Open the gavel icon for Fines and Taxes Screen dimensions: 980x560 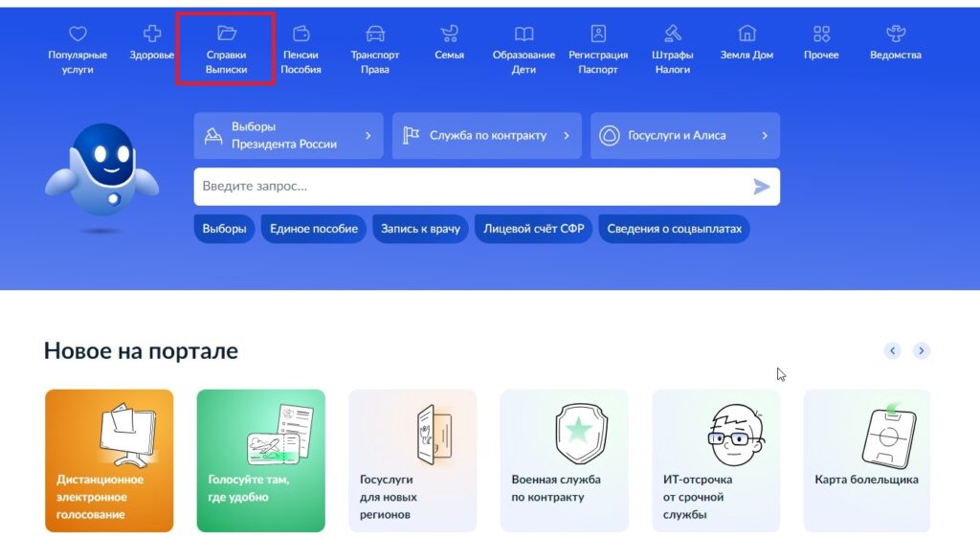coord(673,34)
